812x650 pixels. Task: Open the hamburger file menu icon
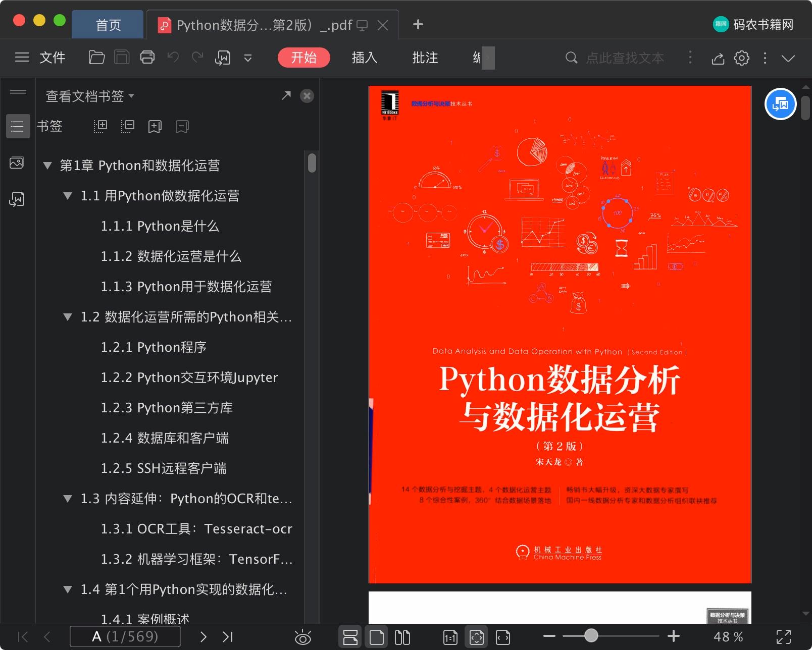tap(22, 58)
